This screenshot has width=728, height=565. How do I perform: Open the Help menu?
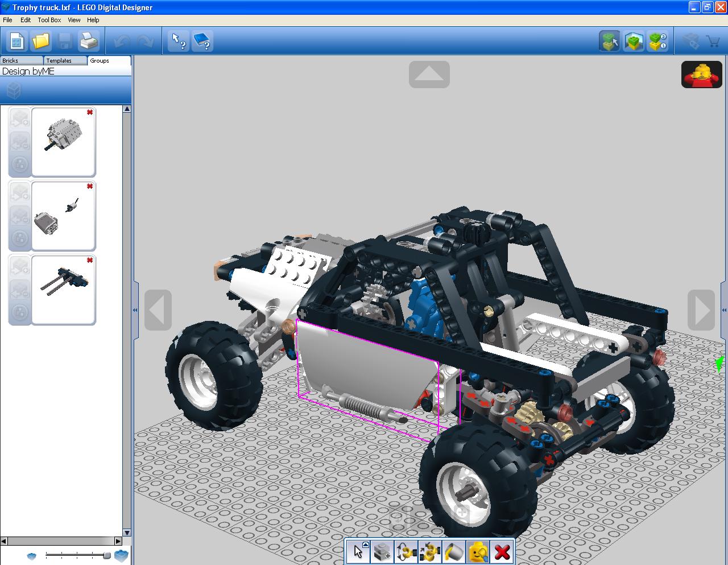tap(93, 20)
